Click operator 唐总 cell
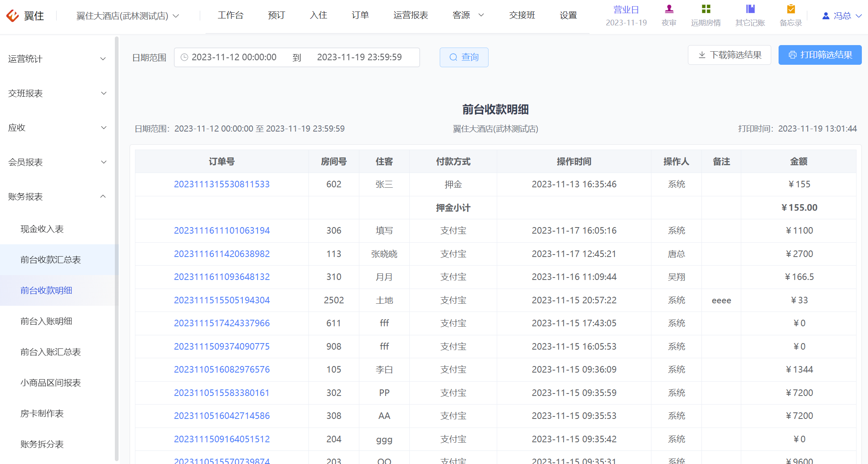The height and width of the screenshot is (464, 868). pyautogui.click(x=676, y=254)
